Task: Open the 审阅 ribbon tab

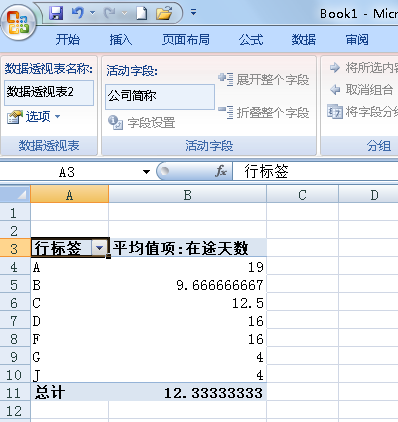Action: click(357, 40)
